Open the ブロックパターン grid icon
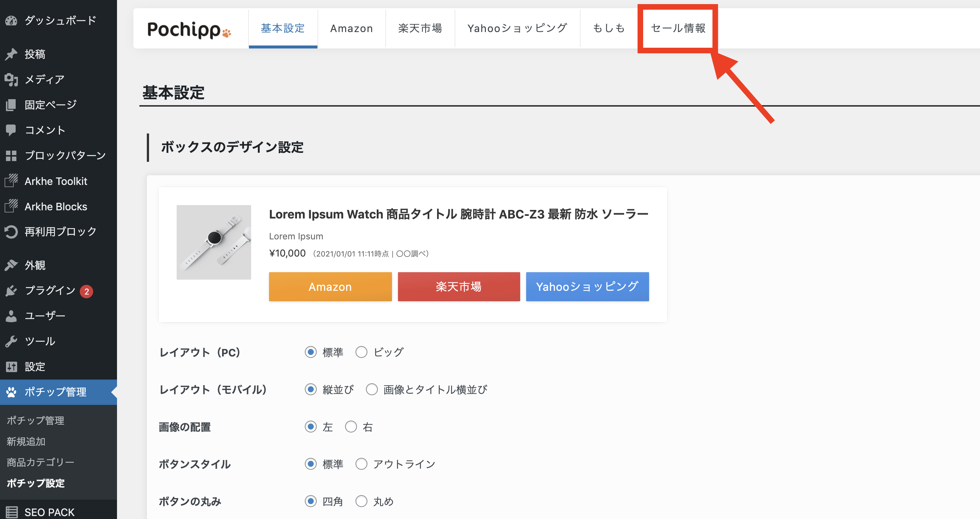The image size is (980, 519). pos(12,155)
